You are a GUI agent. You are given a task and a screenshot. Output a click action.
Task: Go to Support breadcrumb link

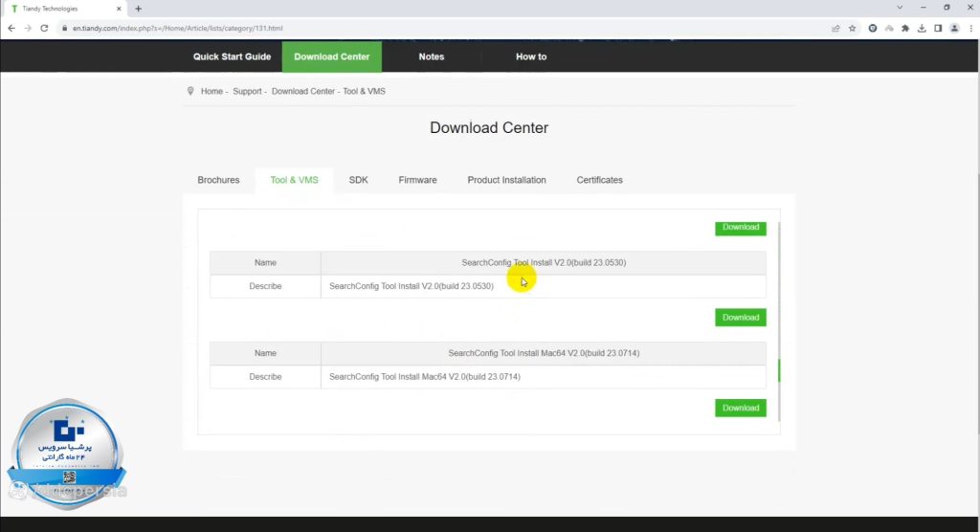point(247,91)
